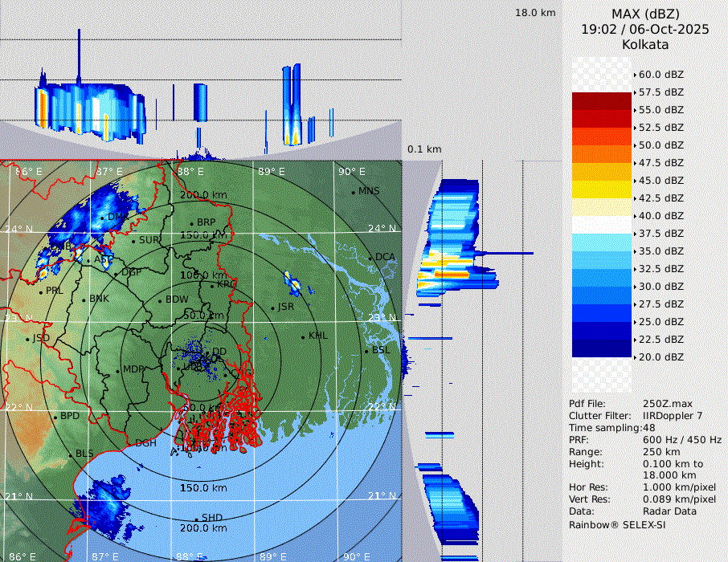This screenshot has height=562, width=728.
Task: Click the KHL station marker
Action: 303,336
